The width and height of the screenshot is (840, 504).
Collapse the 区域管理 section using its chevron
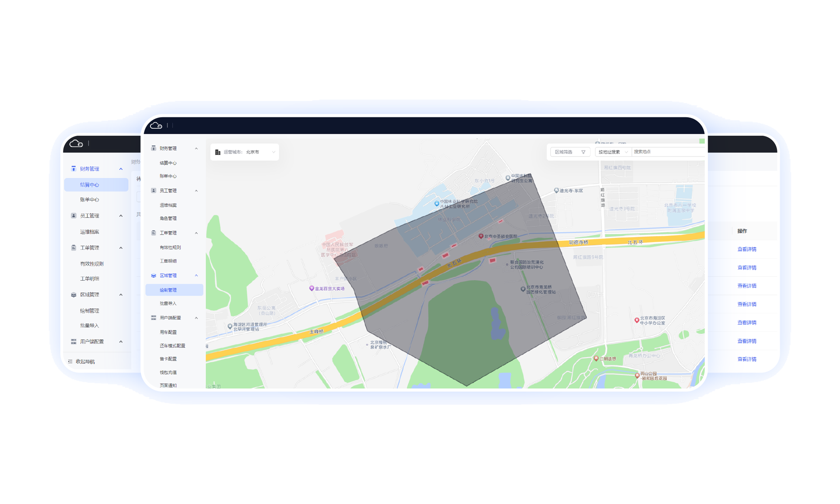click(196, 275)
